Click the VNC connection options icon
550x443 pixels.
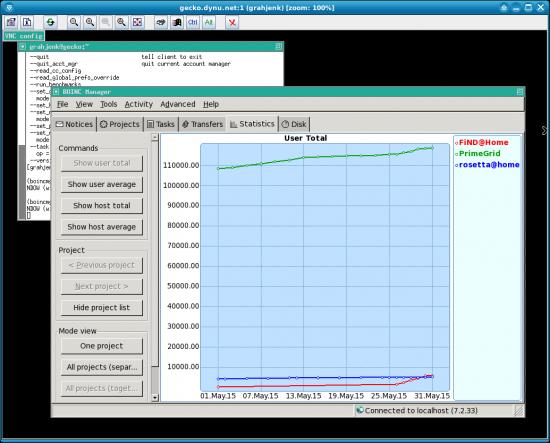[11, 22]
